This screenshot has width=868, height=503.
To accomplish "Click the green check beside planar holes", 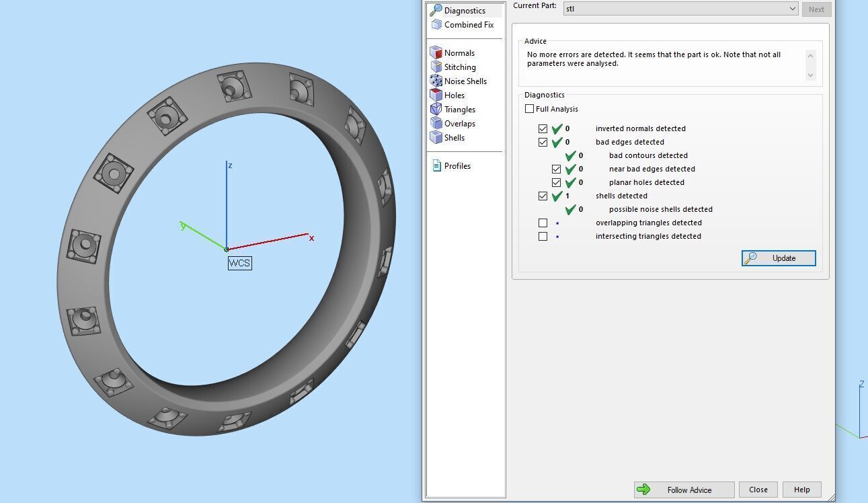I will click(x=570, y=182).
